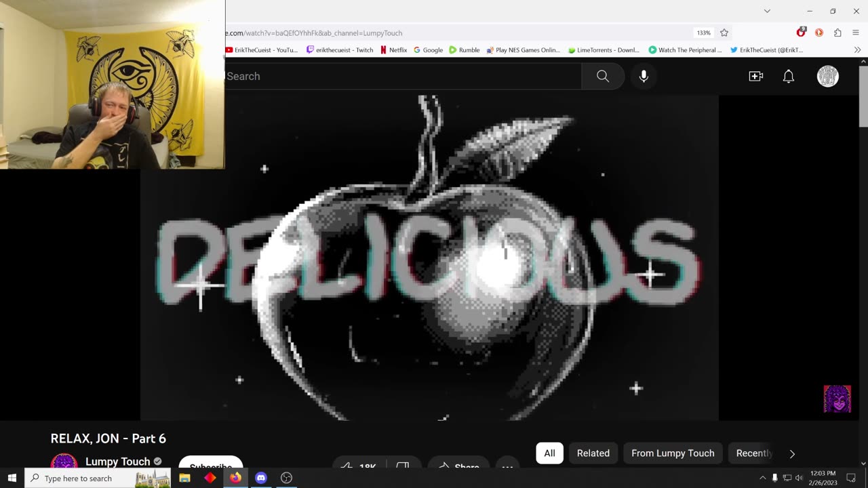The height and width of the screenshot is (488, 868).
Task: Open the Play NES Games Online bookmark
Action: click(524, 49)
